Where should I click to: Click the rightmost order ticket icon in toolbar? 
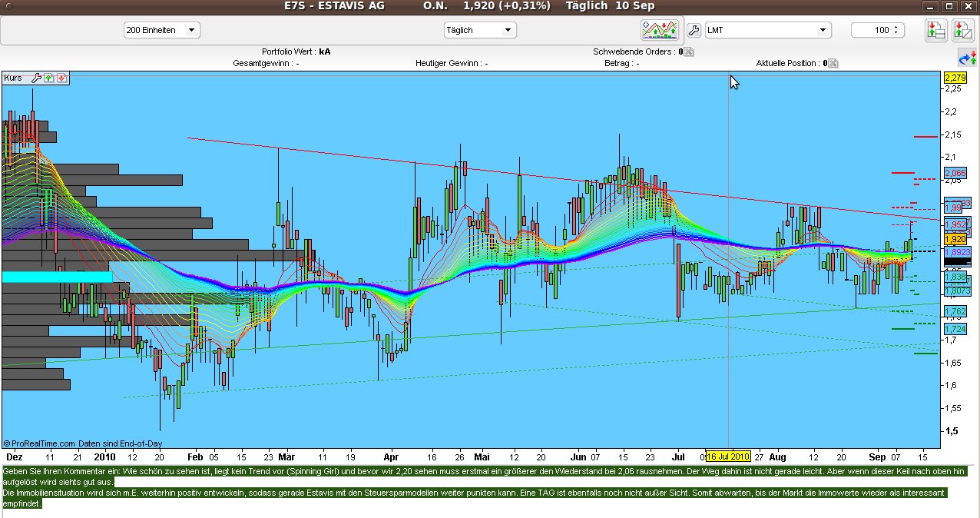[962, 31]
